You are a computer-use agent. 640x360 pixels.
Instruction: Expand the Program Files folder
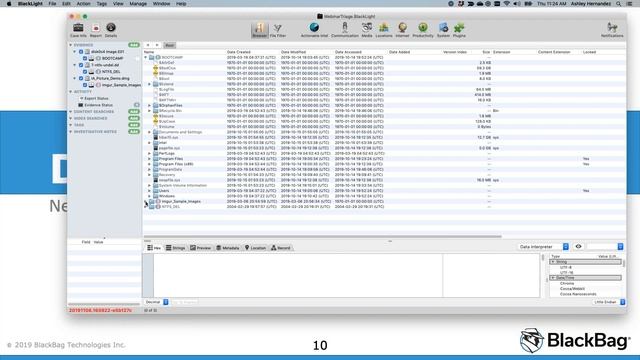tap(149, 159)
